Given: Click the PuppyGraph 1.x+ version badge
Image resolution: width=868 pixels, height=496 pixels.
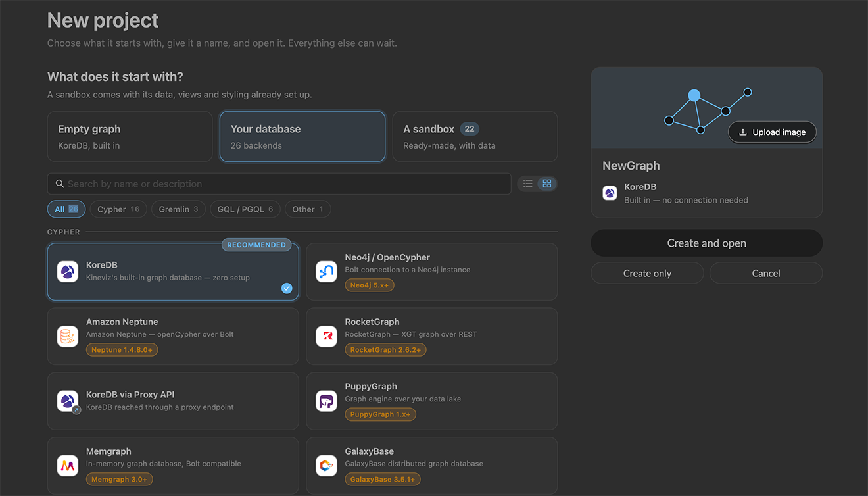Looking at the screenshot, I should click(381, 414).
